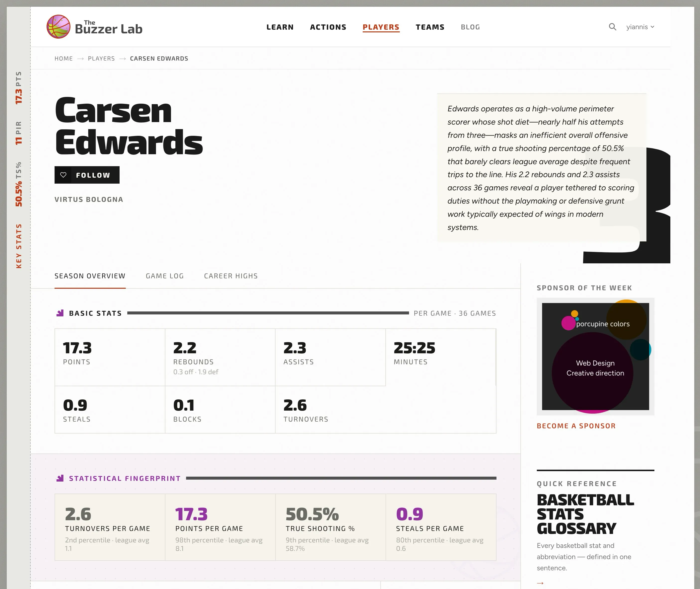Open the Career Highs tab
The image size is (700, 589).
click(x=231, y=276)
